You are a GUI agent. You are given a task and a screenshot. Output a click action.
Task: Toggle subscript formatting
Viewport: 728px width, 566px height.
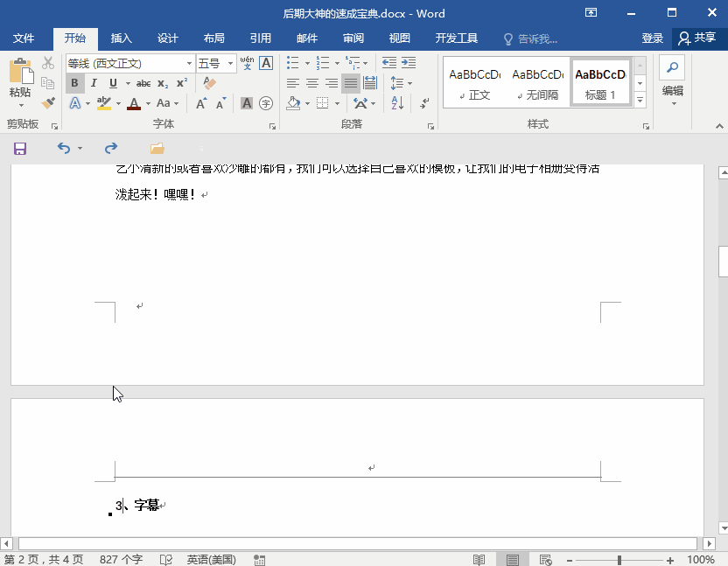pyautogui.click(x=163, y=84)
